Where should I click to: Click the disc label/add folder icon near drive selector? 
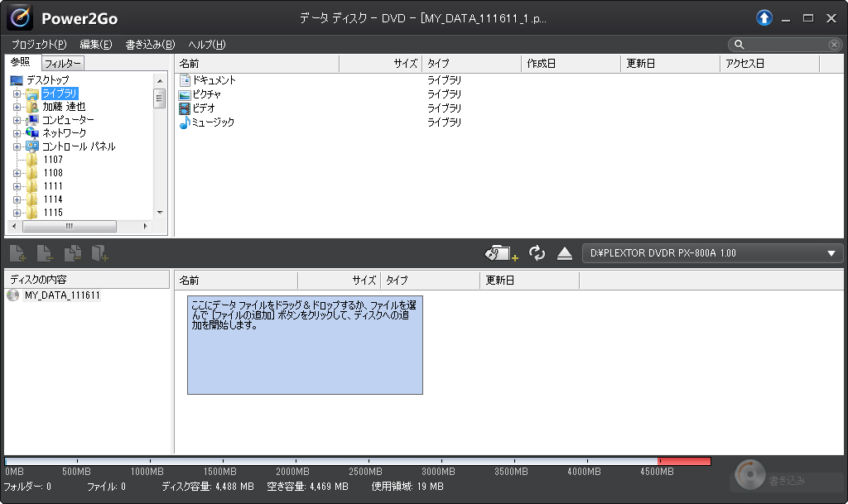coord(502,252)
